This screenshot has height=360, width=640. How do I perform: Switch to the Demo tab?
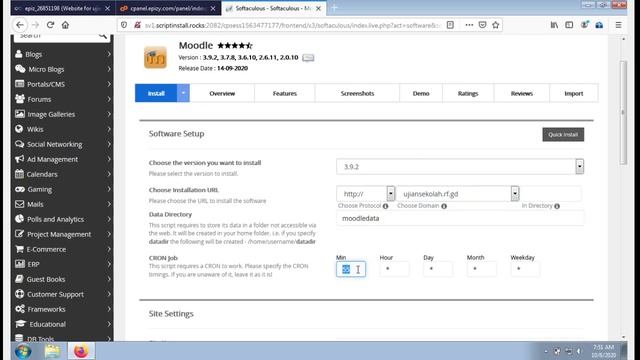coord(421,93)
